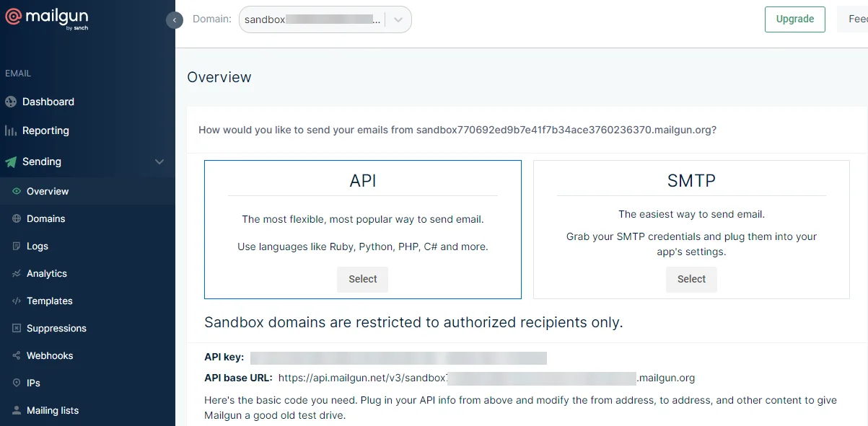The width and height of the screenshot is (868, 426).
Task: Click the Reporting bar chart icon
Action: (x=11, y=130)
